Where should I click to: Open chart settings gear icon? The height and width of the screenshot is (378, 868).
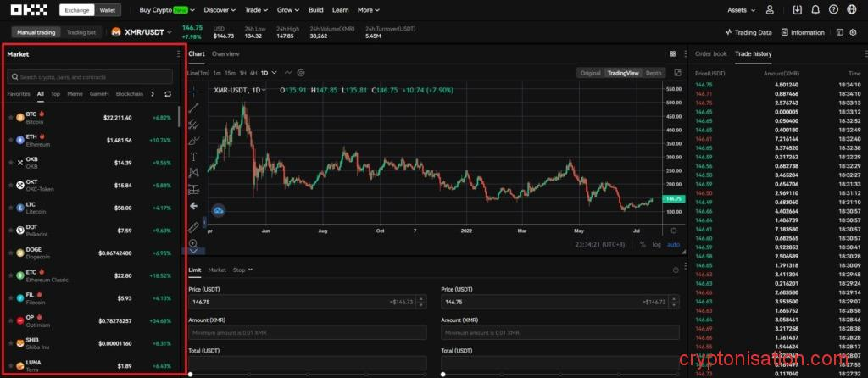pyautogui.click(x=301, y=73)
